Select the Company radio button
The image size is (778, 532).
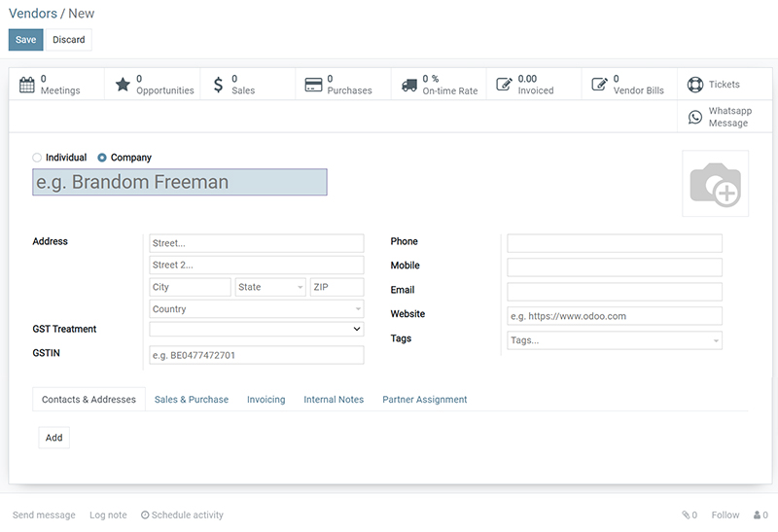click(102, 158)
